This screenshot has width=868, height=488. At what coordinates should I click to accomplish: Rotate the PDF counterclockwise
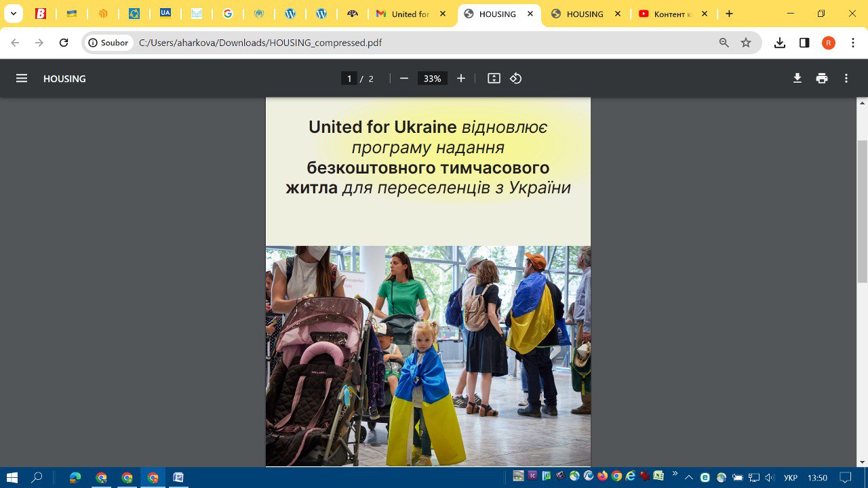[x=516, y=79]
